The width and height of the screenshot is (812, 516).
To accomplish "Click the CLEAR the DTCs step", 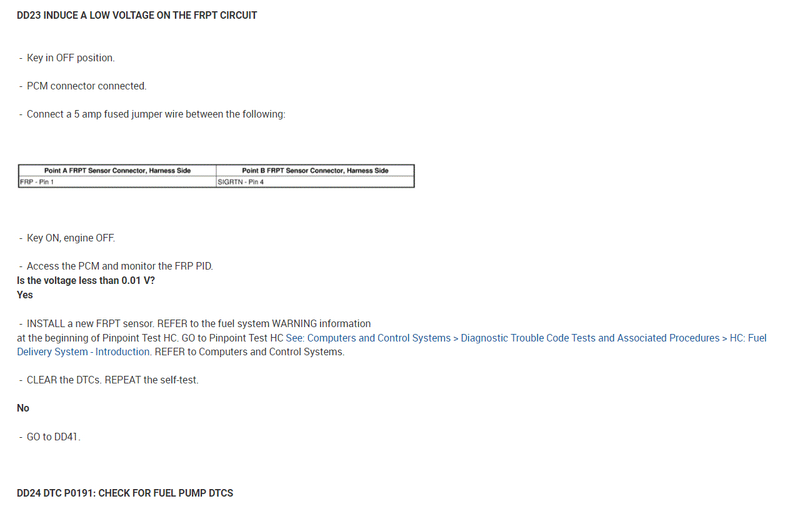I will click(x=113, y=380).
